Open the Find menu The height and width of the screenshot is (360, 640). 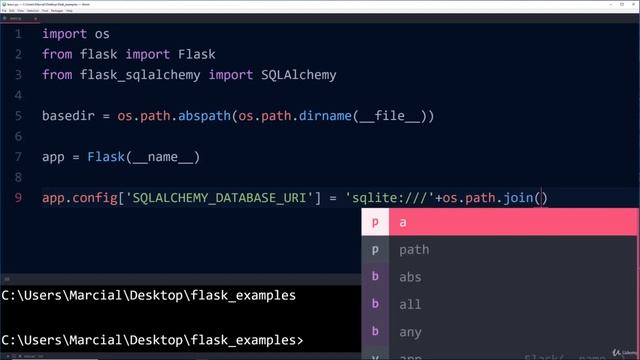[45, 11]
